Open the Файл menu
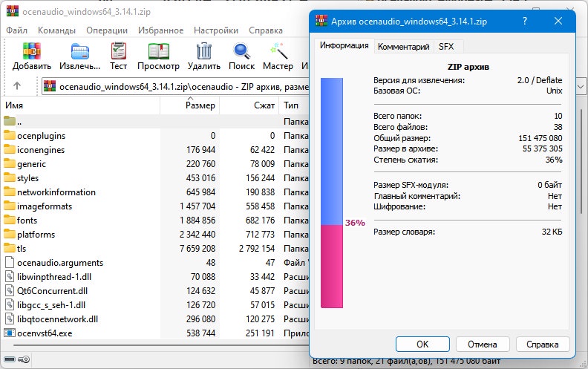This screenshot has height=369, width=588. point(17,30)
